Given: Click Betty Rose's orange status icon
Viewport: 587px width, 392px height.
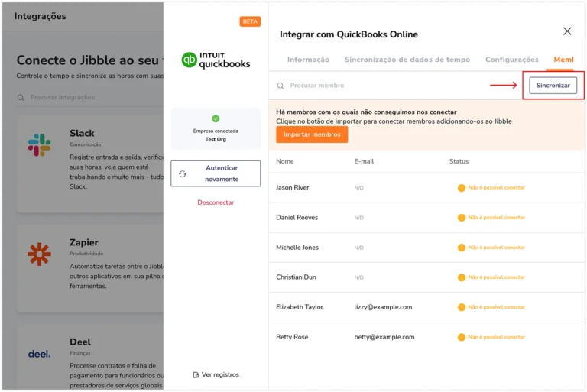Looking at the screenshot, I should (462, 337).
